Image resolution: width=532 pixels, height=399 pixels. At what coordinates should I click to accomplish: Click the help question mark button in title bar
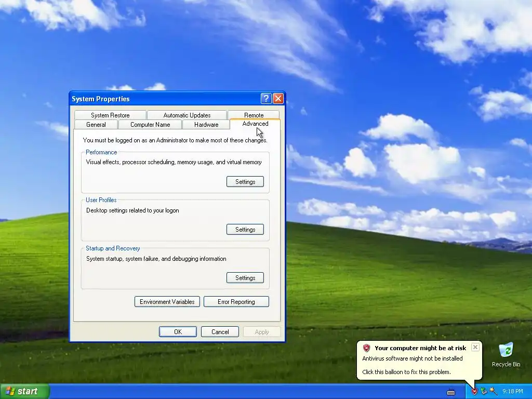click(x=266, y=98)
